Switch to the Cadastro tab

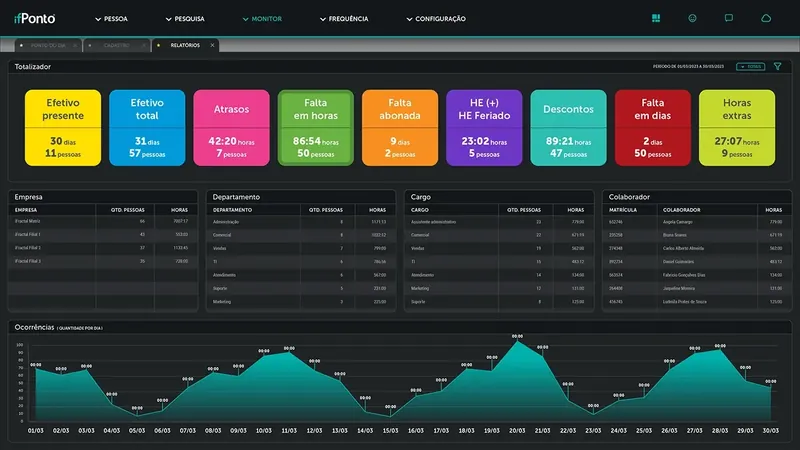pyautogui.click(x=116, y=45)
